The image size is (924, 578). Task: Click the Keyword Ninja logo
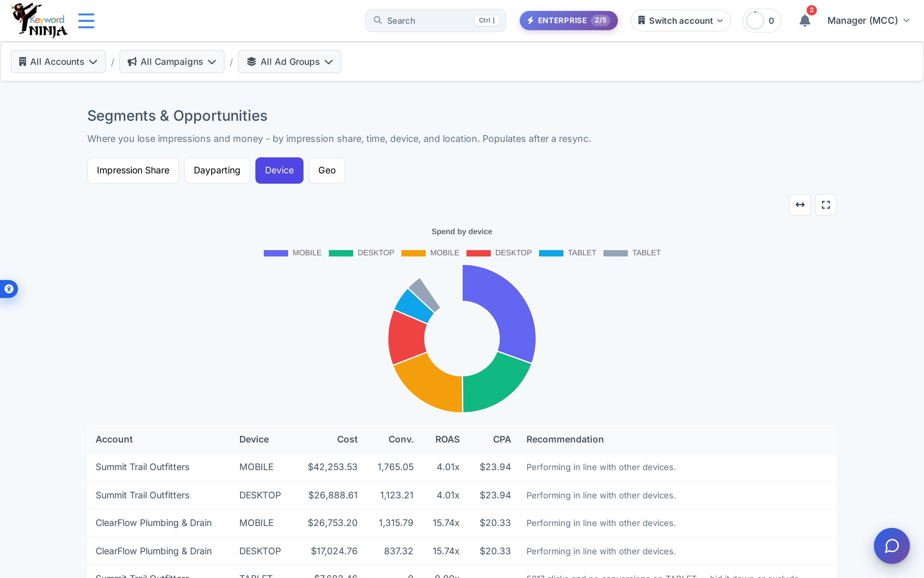pos(39,21)
